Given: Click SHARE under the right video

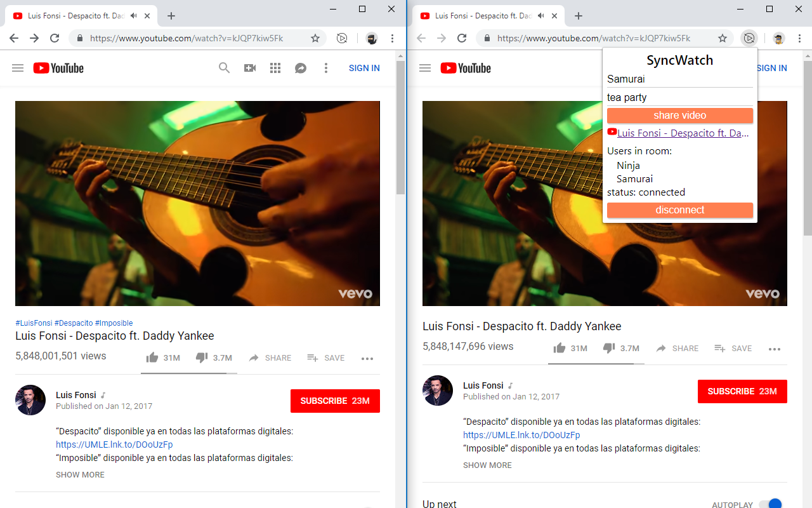Looking at the screenshot, I should tap(677, 349).
